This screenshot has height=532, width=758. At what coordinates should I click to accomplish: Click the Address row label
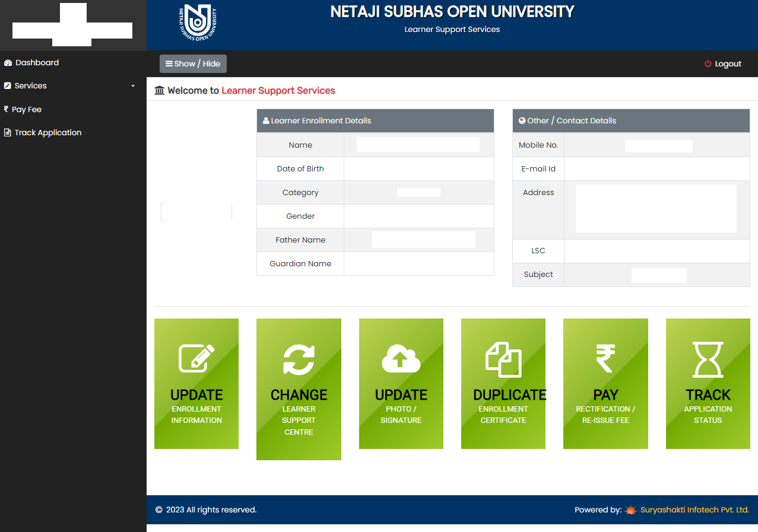(538, 193)
